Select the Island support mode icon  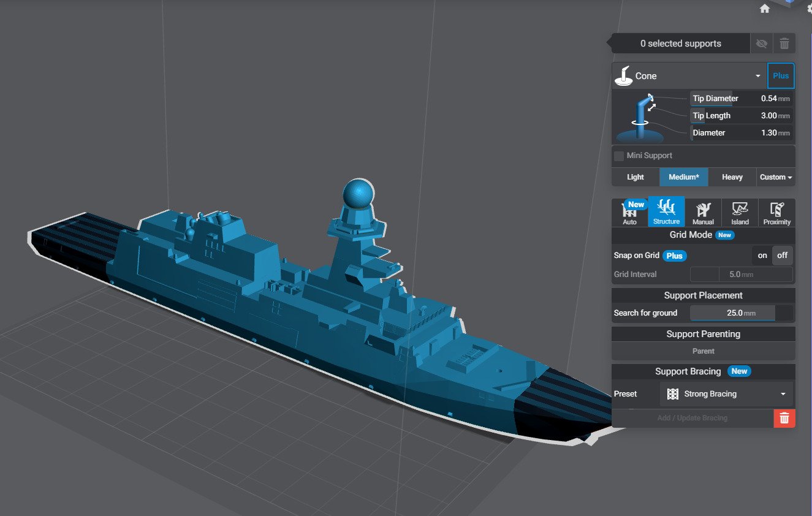(740, 213)
